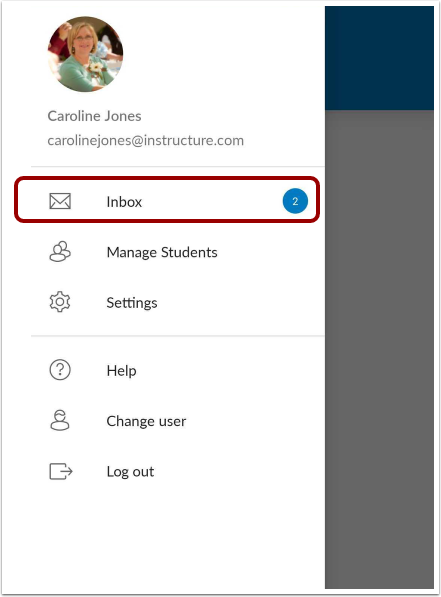The image size is (441, 597).
Task: Click the Log out arrow icon
Action: (61, 471)
